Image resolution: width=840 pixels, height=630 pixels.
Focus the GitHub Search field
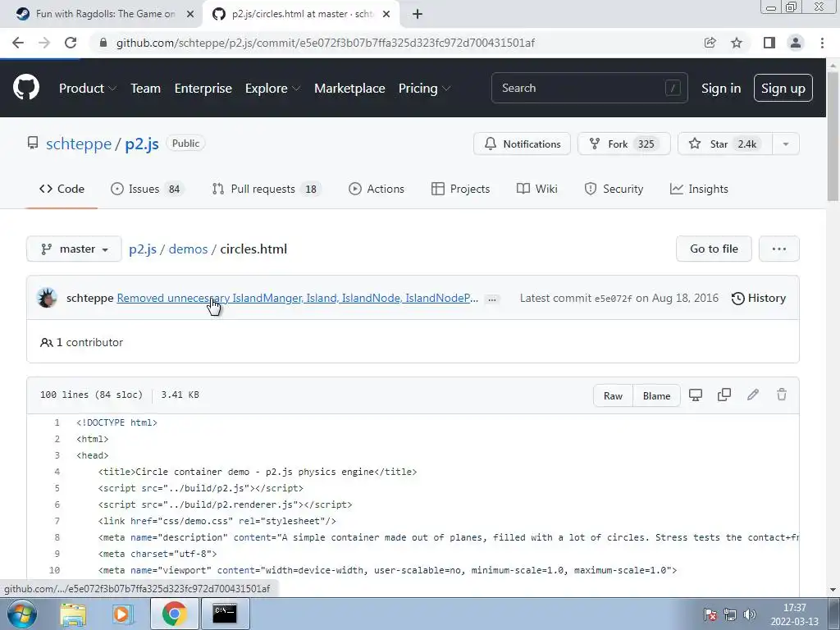[x=589, y=88]
